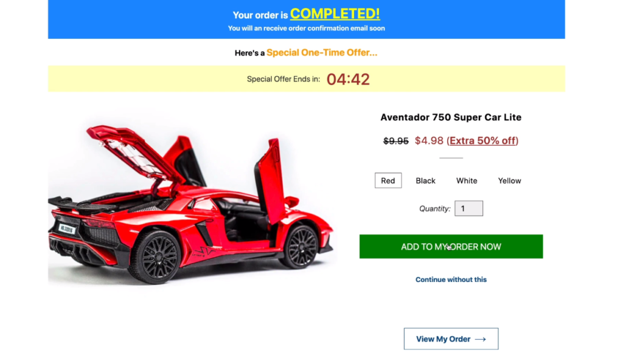Follow the Continue without this link
The height and width of the screenshot is (364, 623).
pos(451,280)
